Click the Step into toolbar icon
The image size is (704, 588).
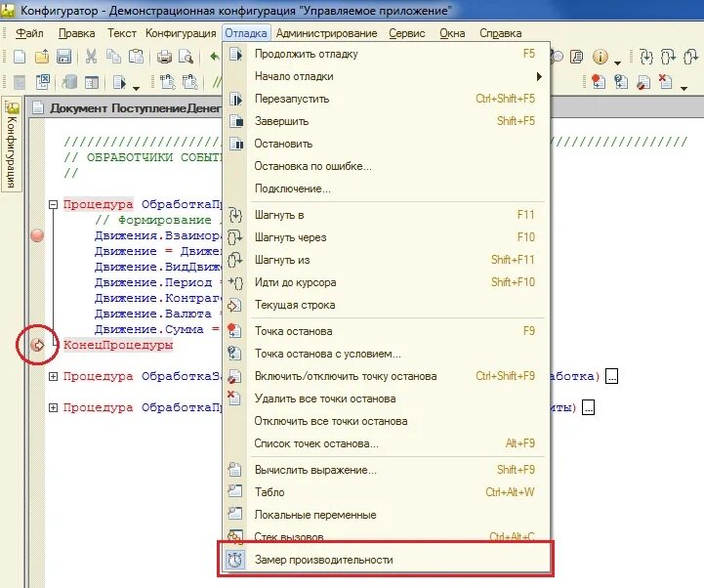coord(646,57)
